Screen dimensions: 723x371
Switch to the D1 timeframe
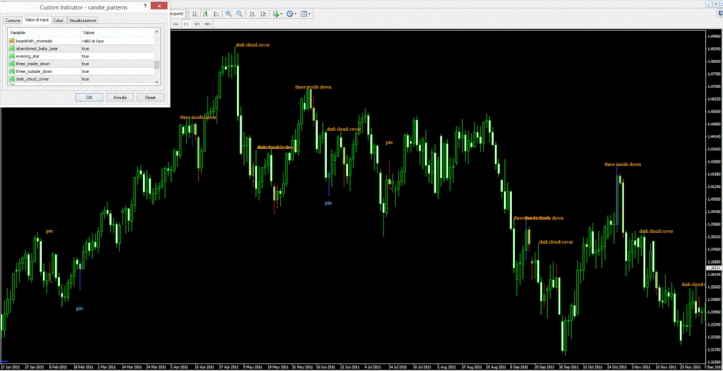pyautogui.click(x=186, y=24)
